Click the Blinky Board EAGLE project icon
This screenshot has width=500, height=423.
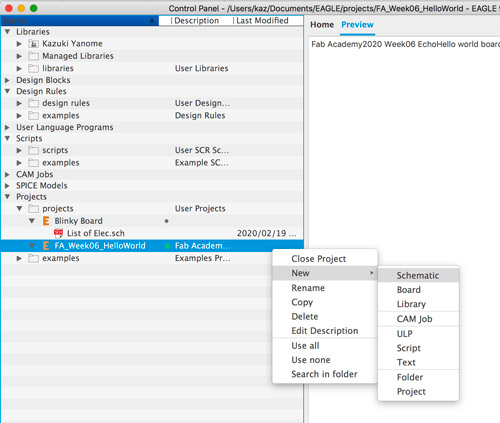click(x=46, y=221)
